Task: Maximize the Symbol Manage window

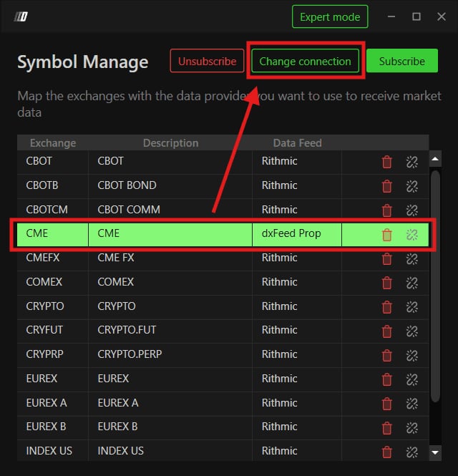Action: click(x=416, y=16)
